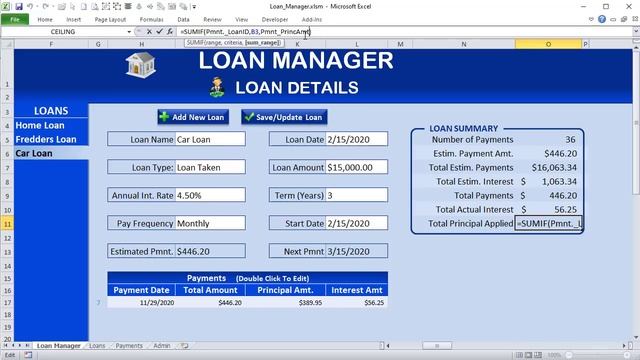Switch to the Loan Manager sheet tab
This screenshot has width=640, height=360.
click(x=58, y=345)
